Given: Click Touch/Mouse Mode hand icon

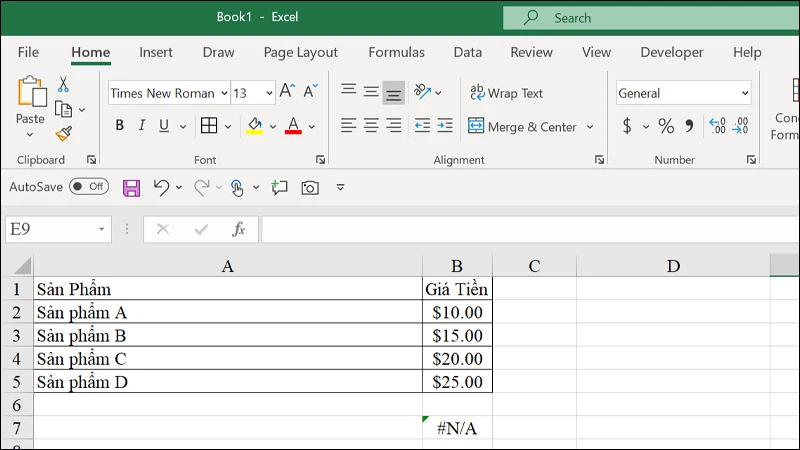Looking at the screenshot, I should click(237, 188).
